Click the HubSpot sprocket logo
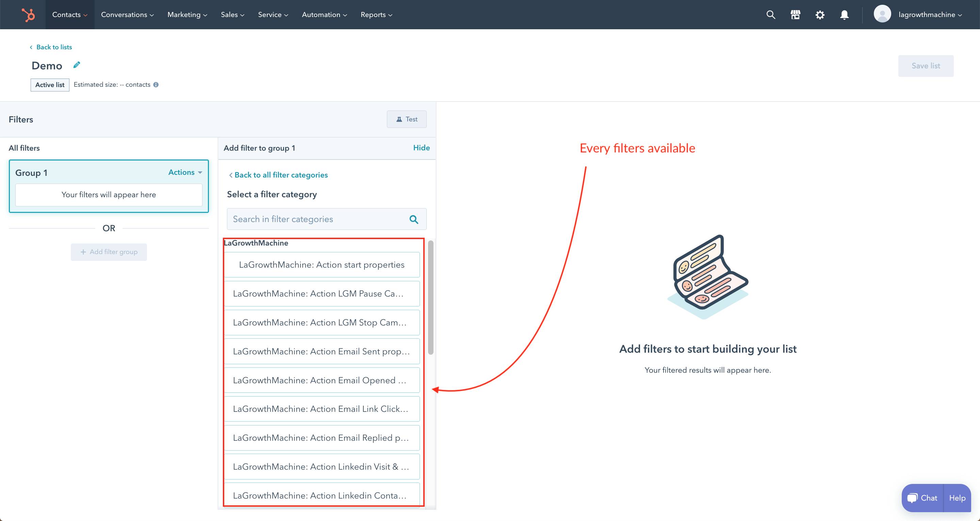This screenshot has height=521, width=980. click(28, 15)
